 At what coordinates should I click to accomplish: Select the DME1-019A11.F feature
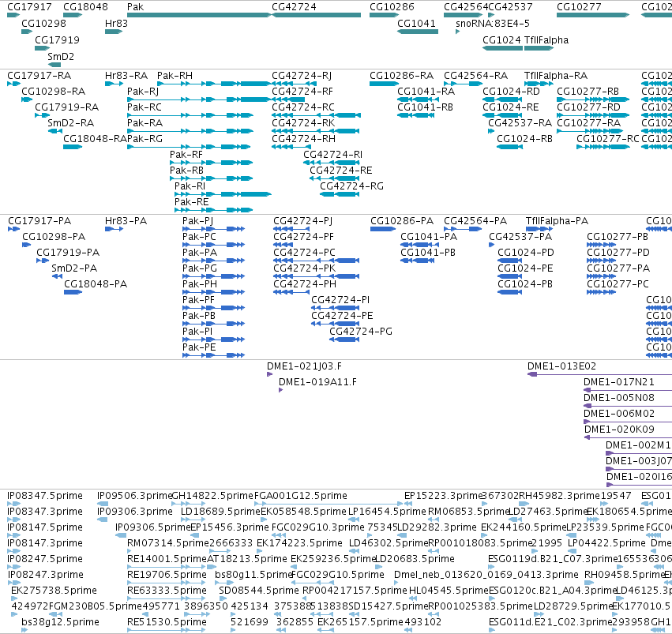(x=280, y=390)
